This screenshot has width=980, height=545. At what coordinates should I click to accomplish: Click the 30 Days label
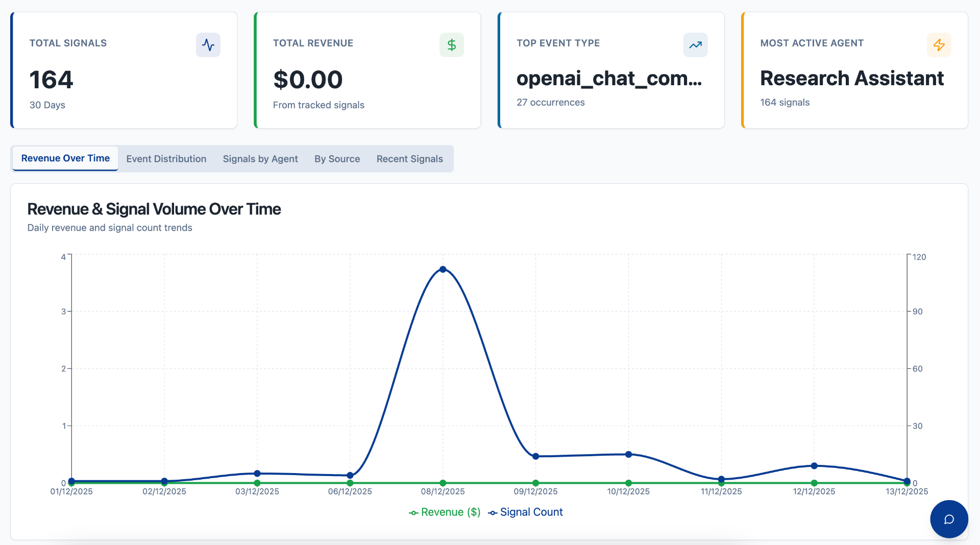(x=47, y=105)
